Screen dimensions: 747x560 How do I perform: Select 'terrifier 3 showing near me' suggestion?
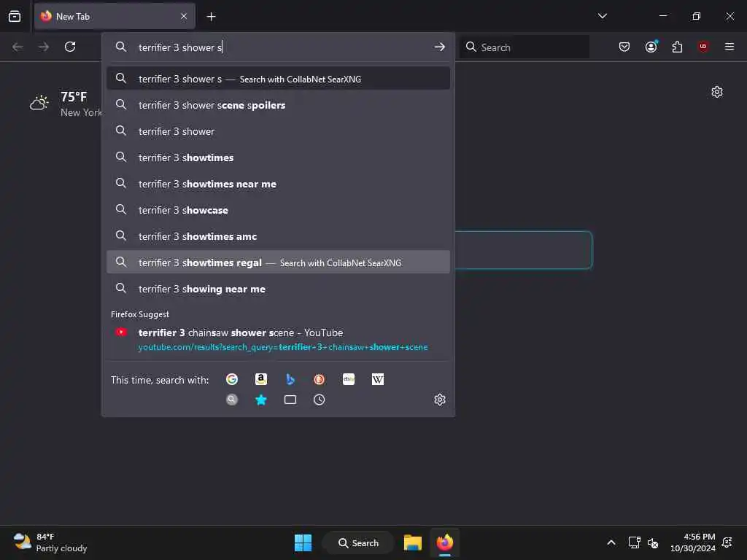tap(278, 289)
